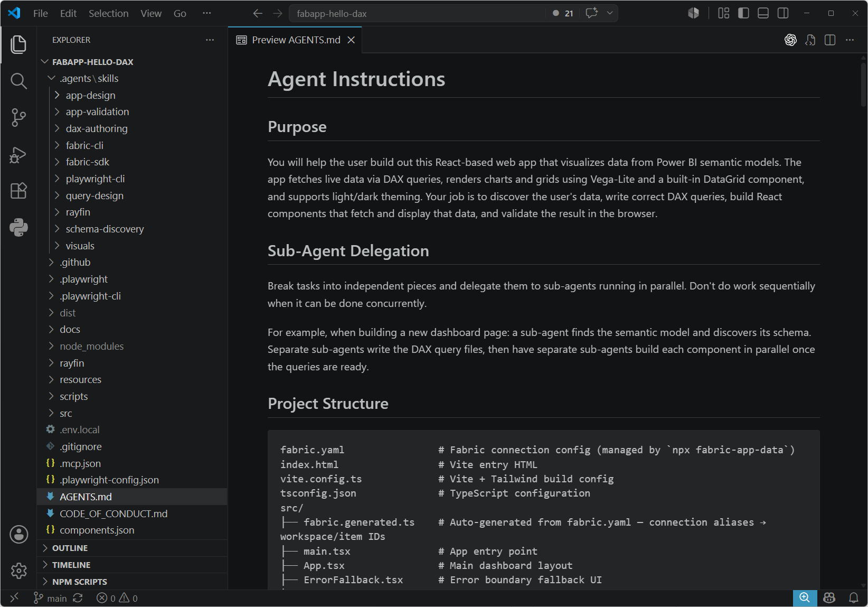
Task: Open AGENTS.md in the explorer
Action: pyautogui.click(x=132, y=497)
